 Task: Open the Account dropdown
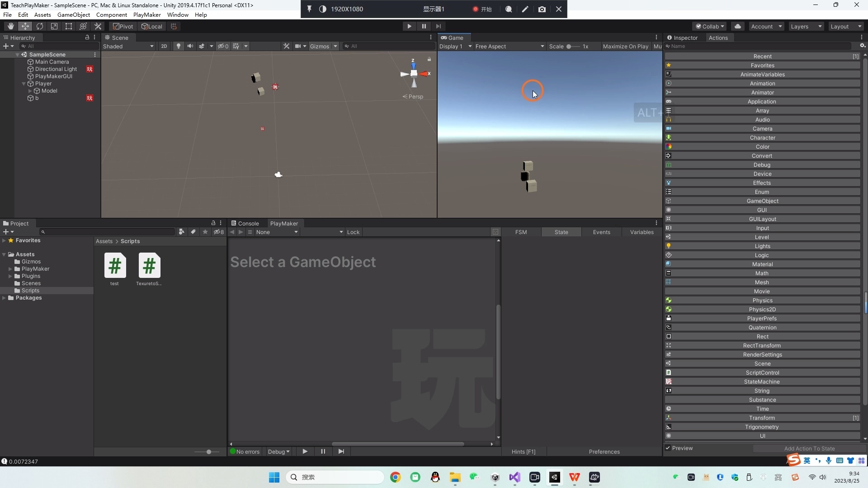click(766, 26)
